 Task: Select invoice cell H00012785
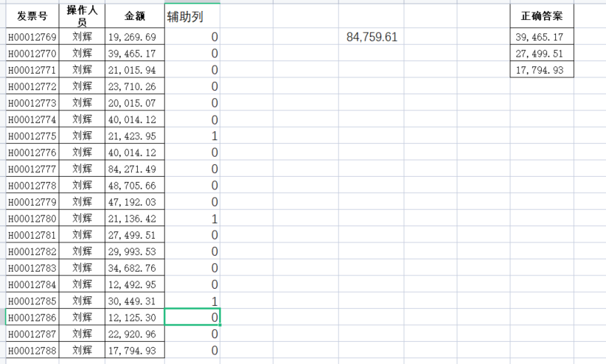click(x=32, y=301)
